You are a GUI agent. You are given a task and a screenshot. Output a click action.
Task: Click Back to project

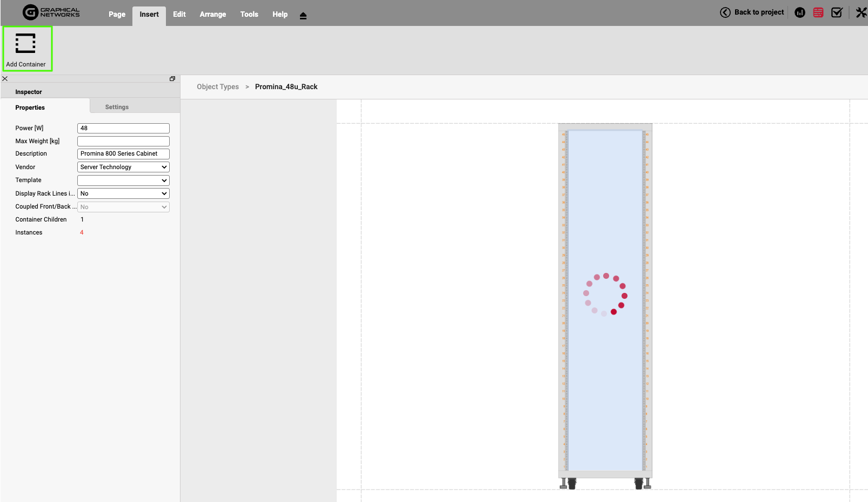[752, 12]
